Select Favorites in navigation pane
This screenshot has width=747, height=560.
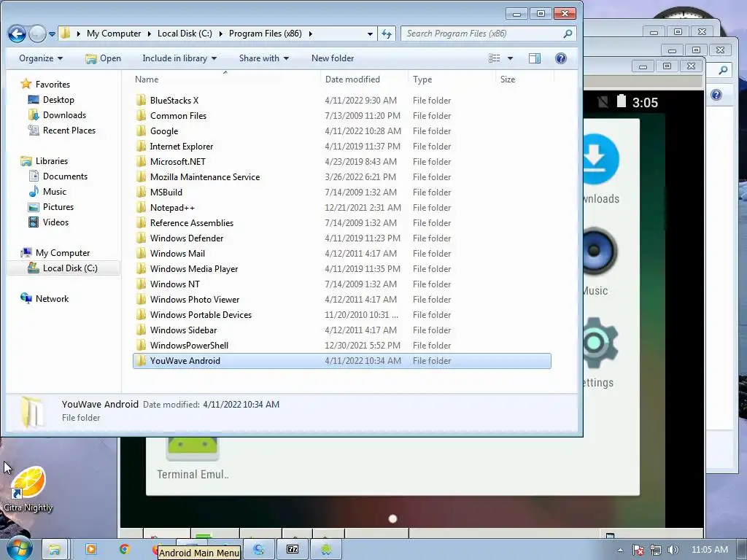[x=53, y=85]
